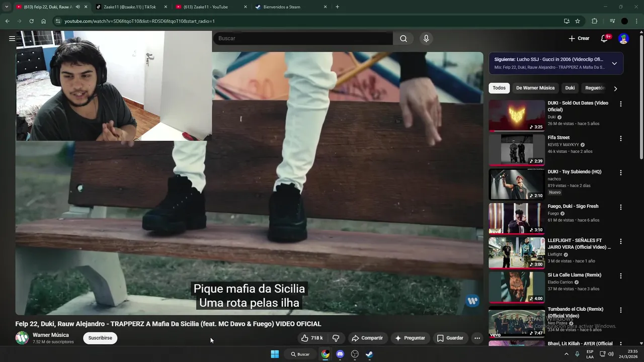Open the DUKI - Sold Out Dates thumbnail

[x=517, y=115]
